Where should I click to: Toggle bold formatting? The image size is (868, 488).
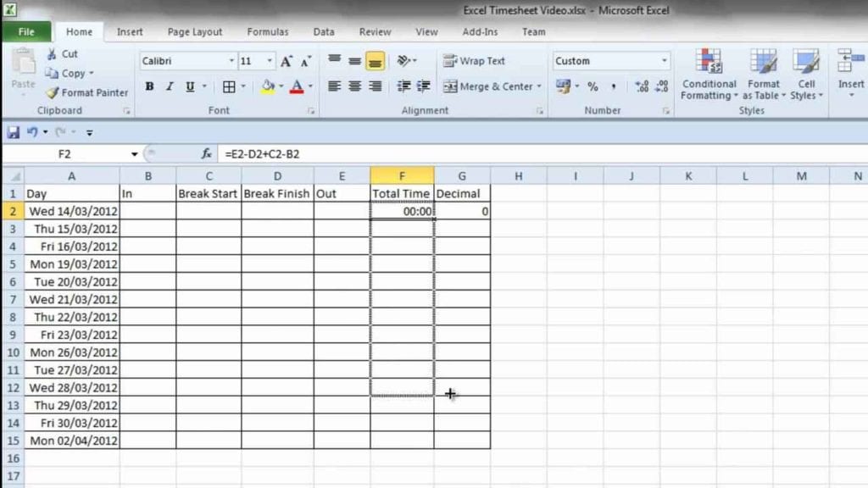[149, 86]
